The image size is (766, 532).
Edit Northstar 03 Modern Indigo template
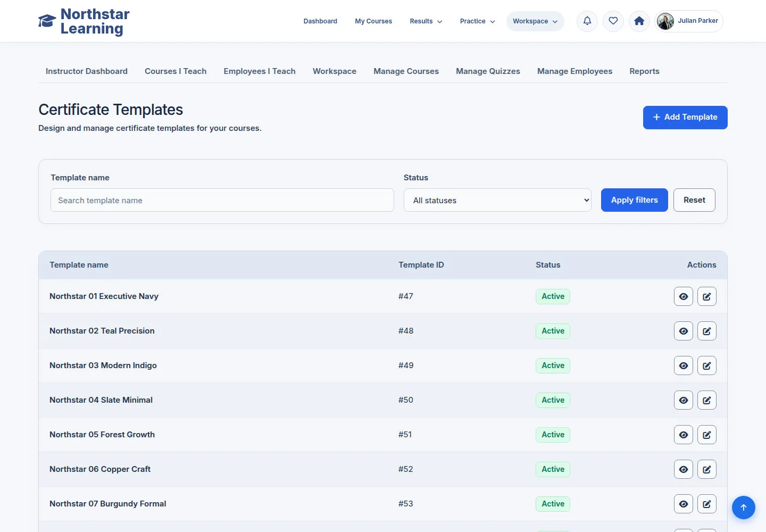tap(707, 365)
